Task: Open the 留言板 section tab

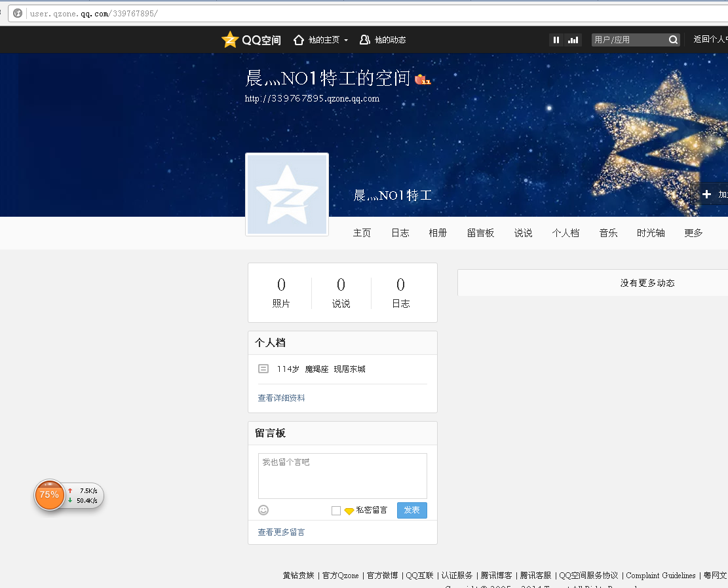Action: pos(480,232)
